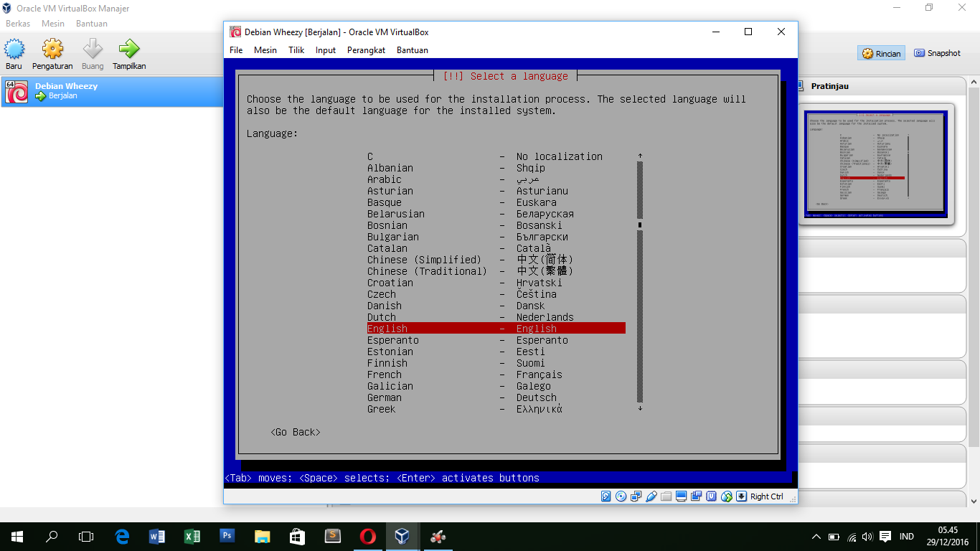Select Chinese (Simplified) in the language list
Screen dimensions: 980x551
coord(496,260)
